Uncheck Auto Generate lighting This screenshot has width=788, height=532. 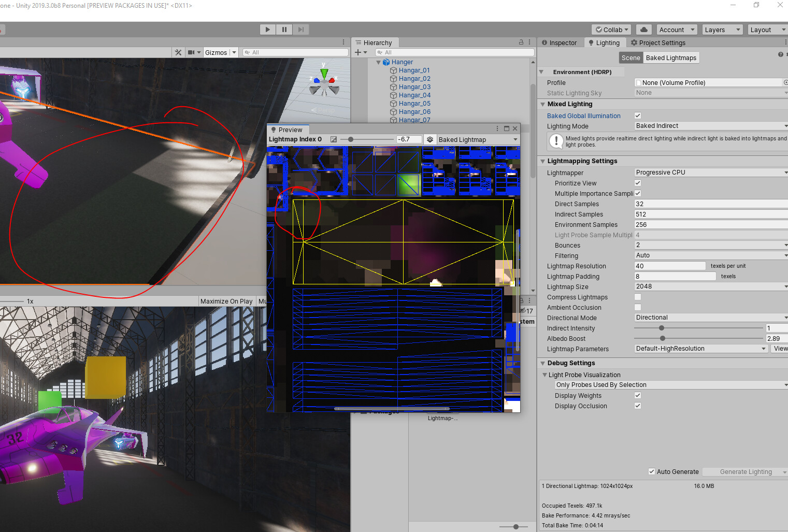point(652,471)
